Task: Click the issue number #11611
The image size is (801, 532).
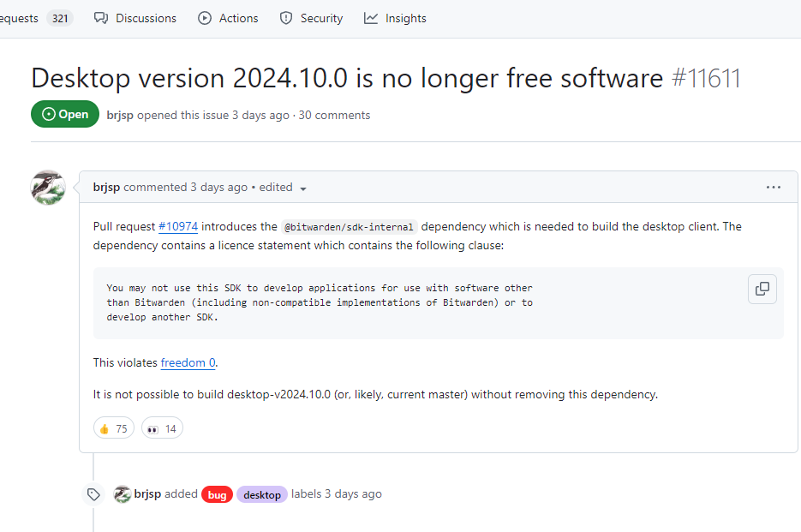Action: 706,79
